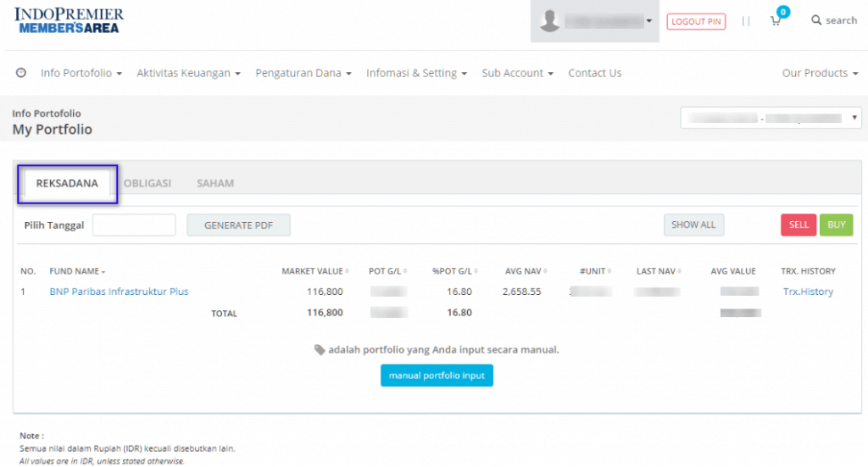The width and height of the screenshot is (868, 467).
Task: Expand Aktivitas Keuangan menu
Action: pyautogui.click(x=188, y=73)
